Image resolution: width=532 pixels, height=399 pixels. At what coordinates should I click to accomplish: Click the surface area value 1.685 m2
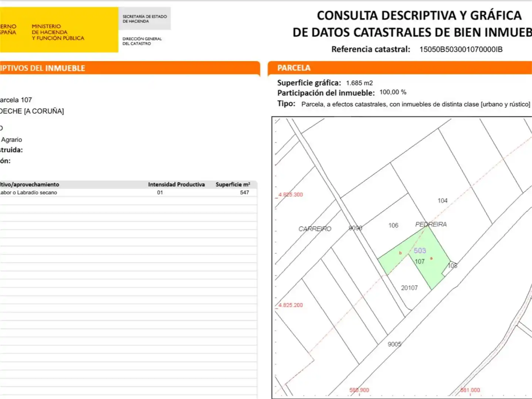pyautogui.click(x=359, y=83)
